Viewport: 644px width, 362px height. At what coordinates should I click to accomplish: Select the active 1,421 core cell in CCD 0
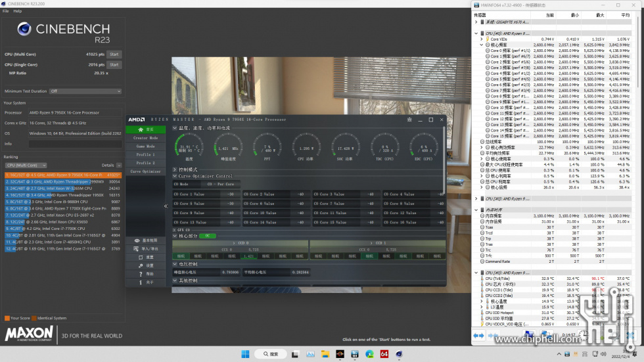(248, 256)
